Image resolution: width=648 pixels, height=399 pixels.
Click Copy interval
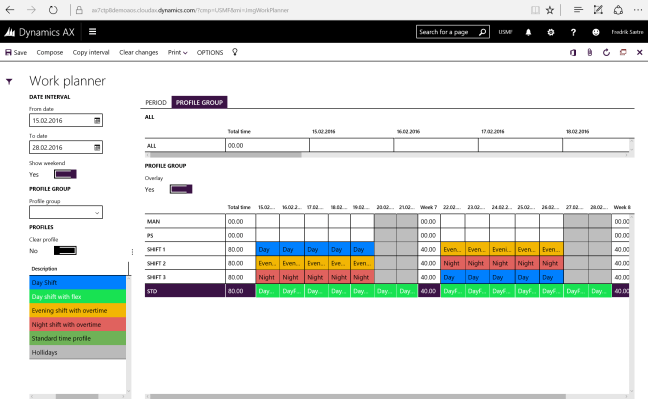pyautogui.click(x=91, y=53)
